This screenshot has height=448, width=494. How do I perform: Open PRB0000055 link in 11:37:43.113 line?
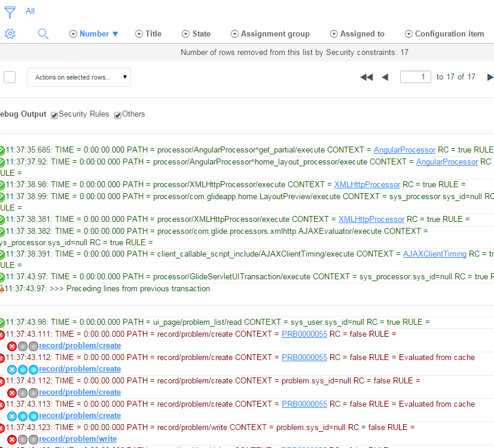coord(304,404)
